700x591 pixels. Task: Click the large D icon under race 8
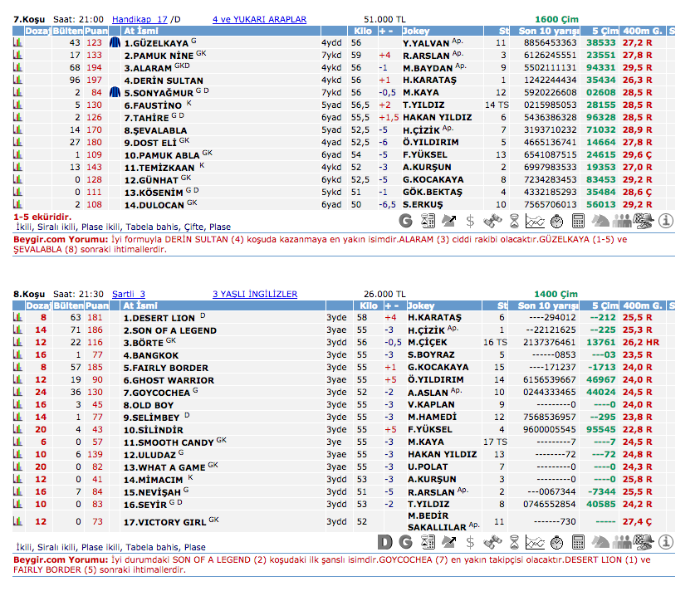coord(384,543)
